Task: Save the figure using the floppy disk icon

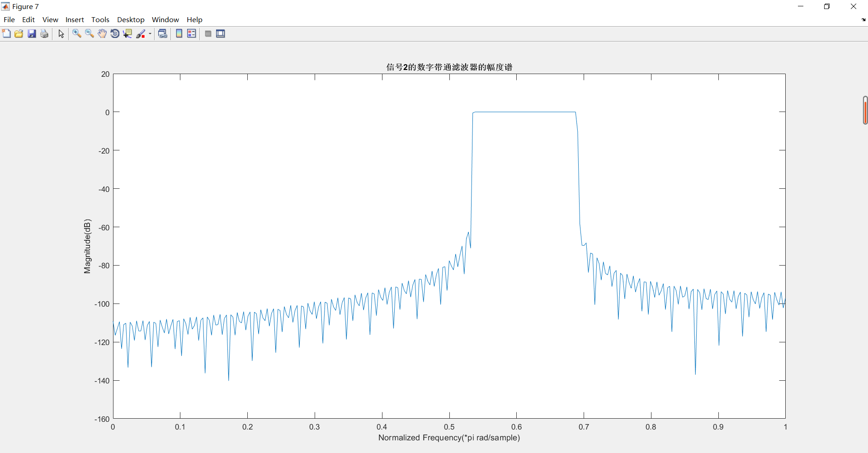Action: tap(32, 34)
